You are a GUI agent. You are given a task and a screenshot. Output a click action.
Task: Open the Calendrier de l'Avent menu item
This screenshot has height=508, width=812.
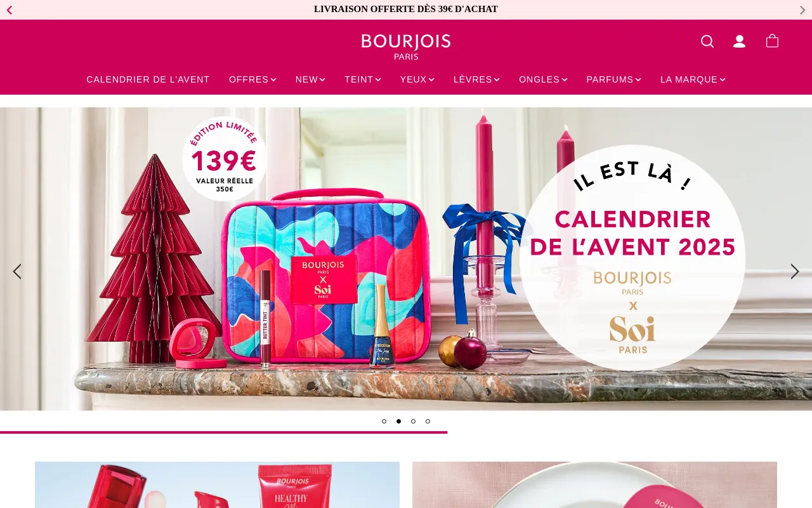148,79
